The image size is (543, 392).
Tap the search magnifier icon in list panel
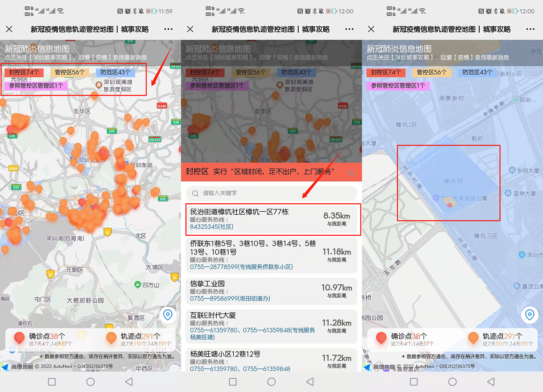click(195, 193)
